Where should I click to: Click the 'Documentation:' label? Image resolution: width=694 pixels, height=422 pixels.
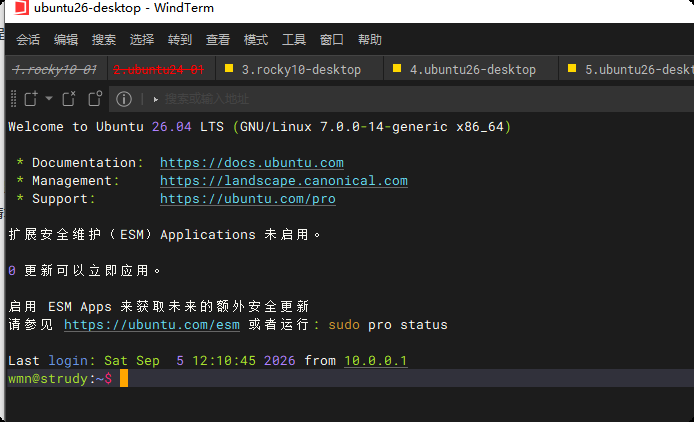[88, 163]
